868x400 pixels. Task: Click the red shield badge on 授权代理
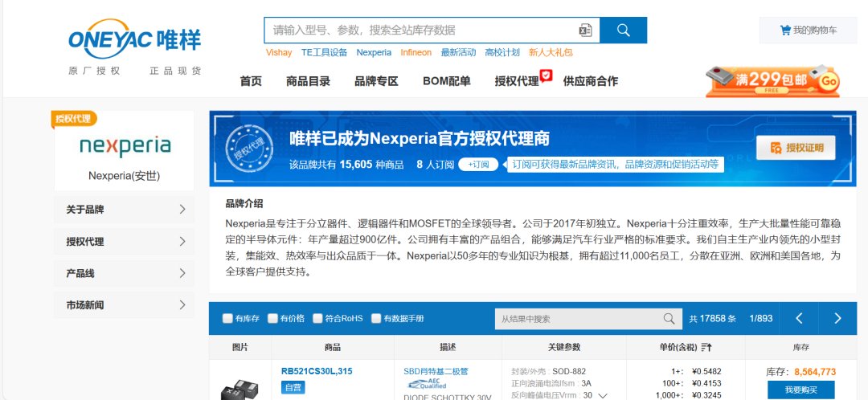point(547,76)
